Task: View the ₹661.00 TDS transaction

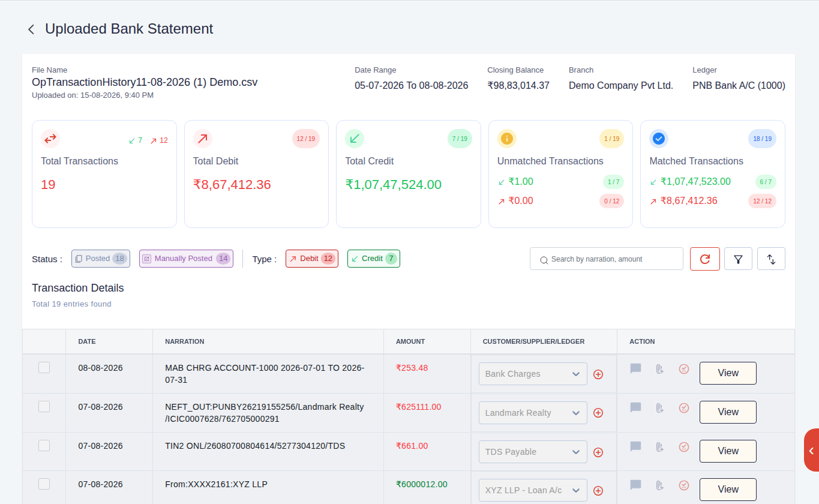Action: pyautogui.click(x=728, y=451)
